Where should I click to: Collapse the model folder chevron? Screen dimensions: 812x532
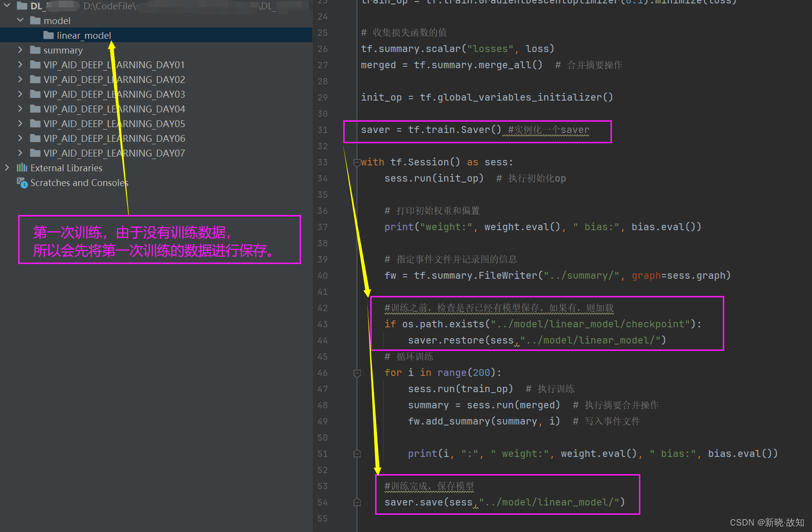pos(20,20)
